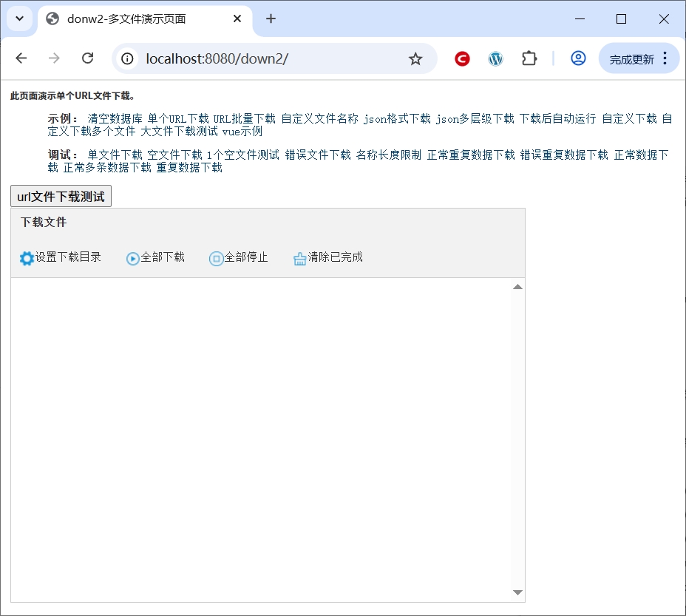
Task: Click the download list scrollbar down arrow
Action: point(517,592)
